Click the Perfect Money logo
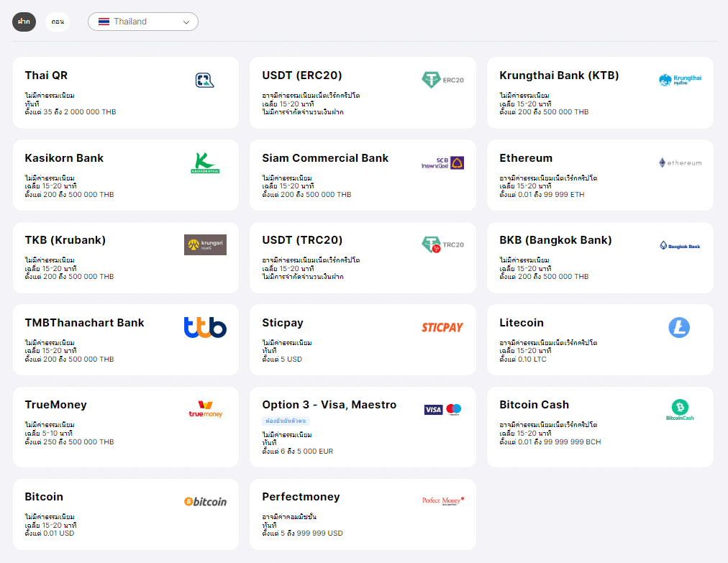This screenshot has height=563, width=728. pyautogui.click(x=443, y=501)
